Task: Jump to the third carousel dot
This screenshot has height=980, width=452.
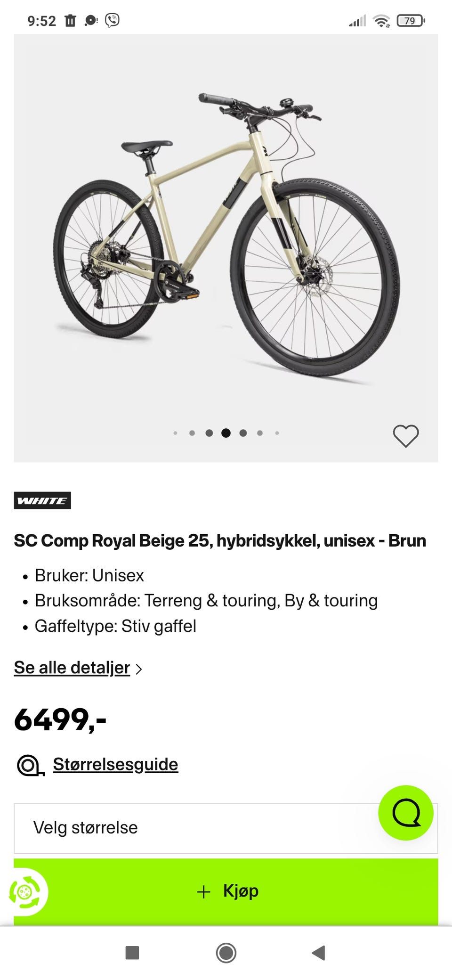Action: tap(209, 433)
